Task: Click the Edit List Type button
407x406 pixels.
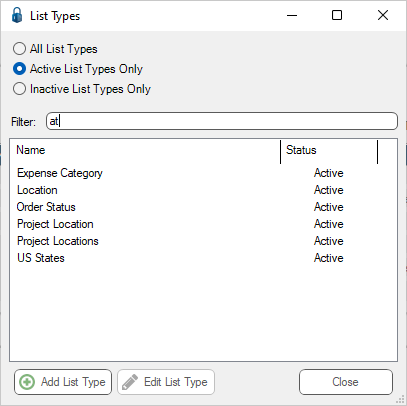Action: click(166, 382)
